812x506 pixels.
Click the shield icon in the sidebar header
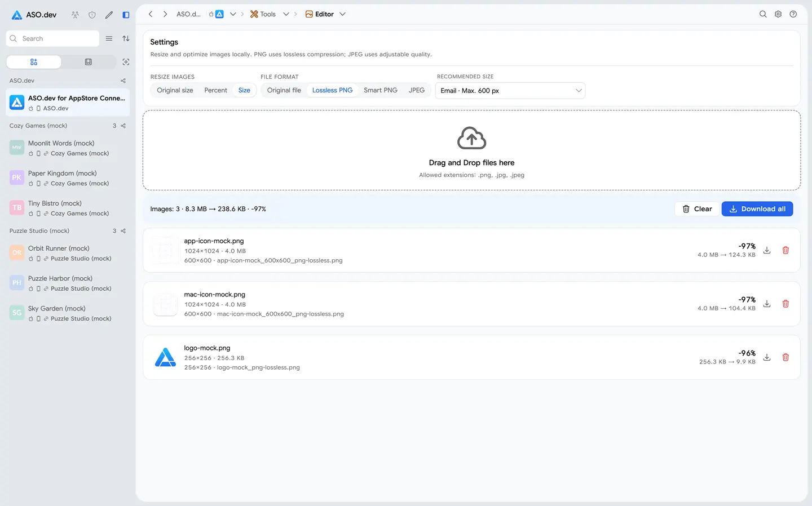point(92,15)
